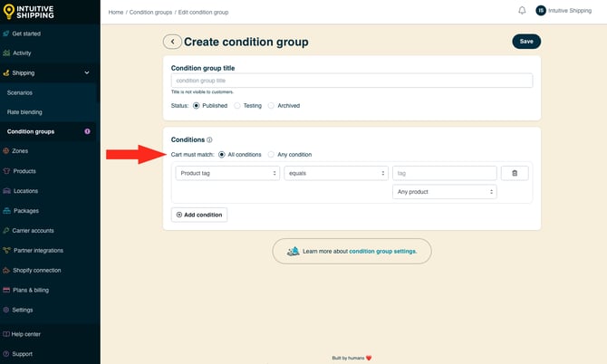Open the equals operator dropdown
The height and width of the screenshot is (364, 607).
[x=336, y=173]
